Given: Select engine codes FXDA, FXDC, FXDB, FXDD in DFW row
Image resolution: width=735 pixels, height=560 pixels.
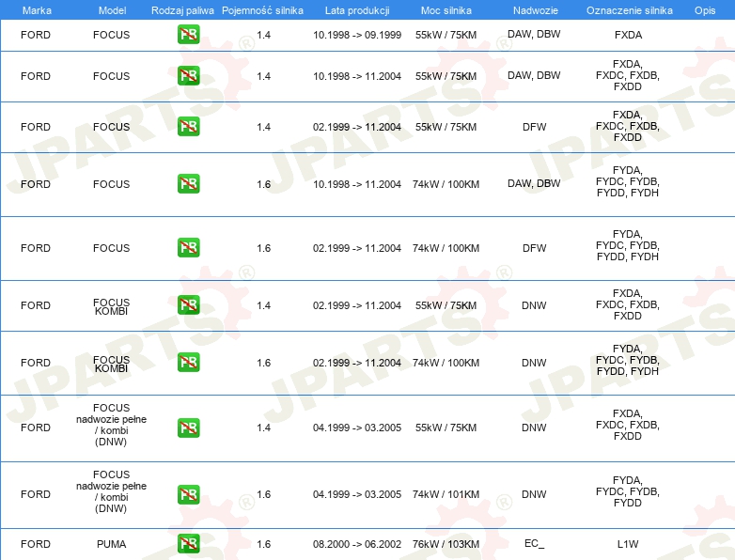Looking at the screenshot, I should [x=628, y=126].
